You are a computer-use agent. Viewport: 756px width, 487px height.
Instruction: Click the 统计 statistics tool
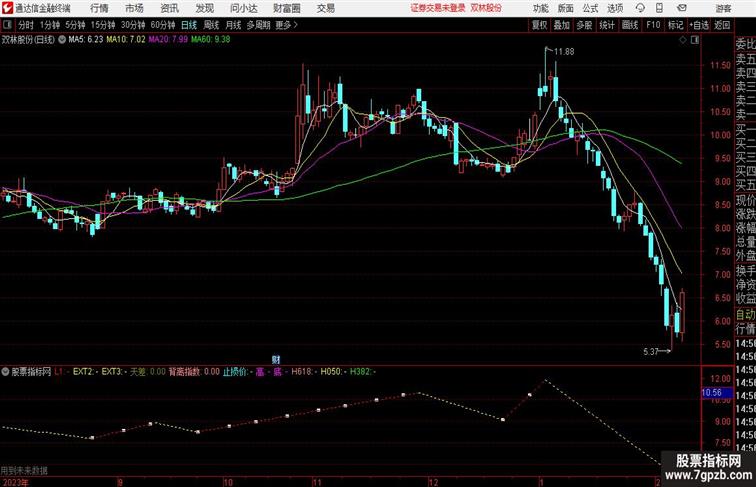point(607,25)
